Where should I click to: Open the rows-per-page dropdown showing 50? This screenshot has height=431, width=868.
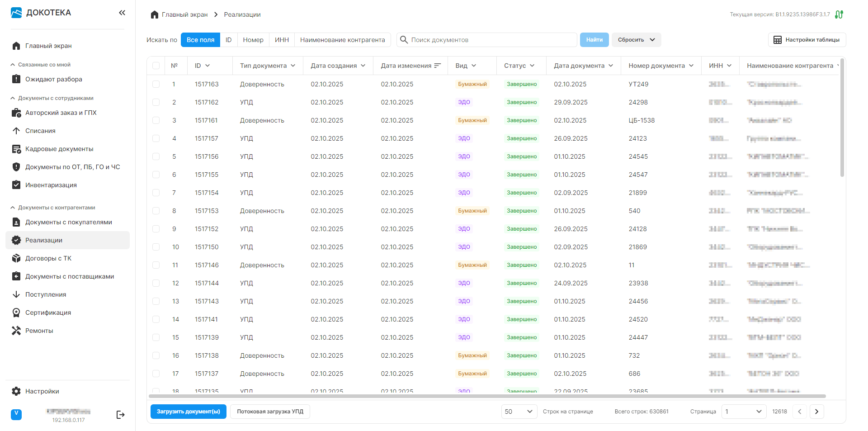click(x=519, y=412)
